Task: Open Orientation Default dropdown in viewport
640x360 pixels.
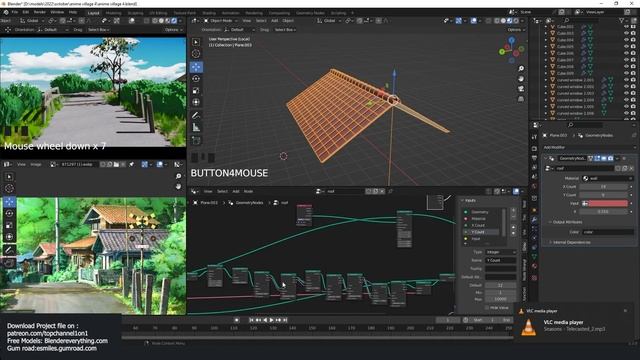Action: 240,30
